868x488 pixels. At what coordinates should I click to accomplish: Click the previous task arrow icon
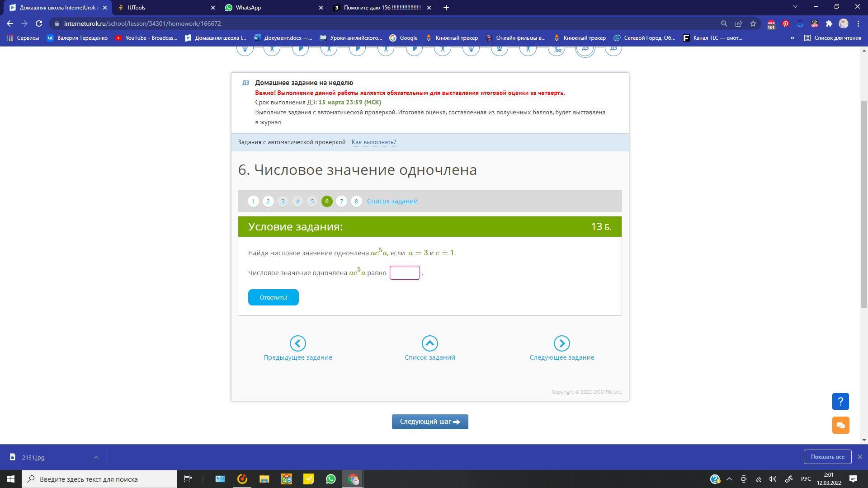point(297,343)
